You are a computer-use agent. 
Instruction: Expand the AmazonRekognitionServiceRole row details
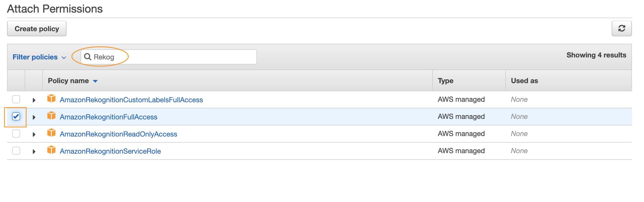pos(34,152)
